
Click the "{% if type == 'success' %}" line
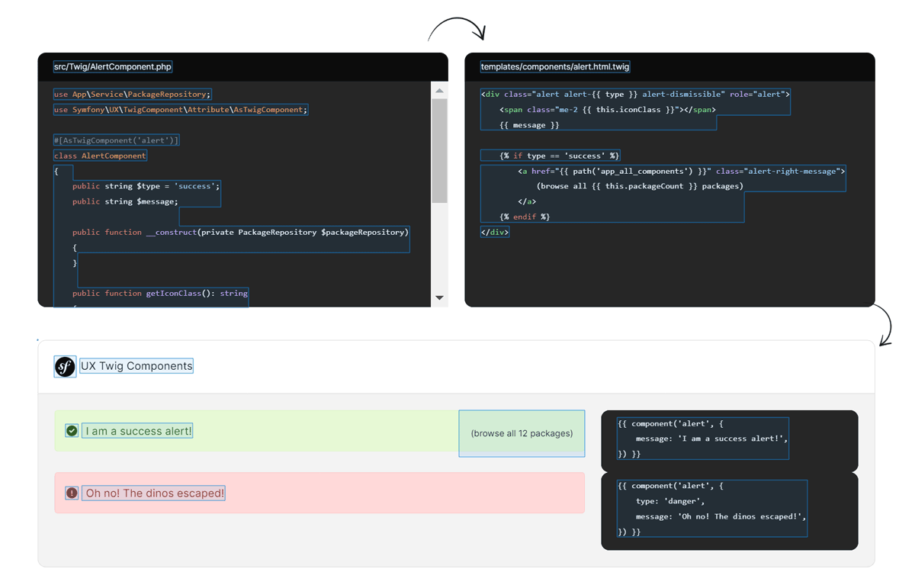[559, 156]
